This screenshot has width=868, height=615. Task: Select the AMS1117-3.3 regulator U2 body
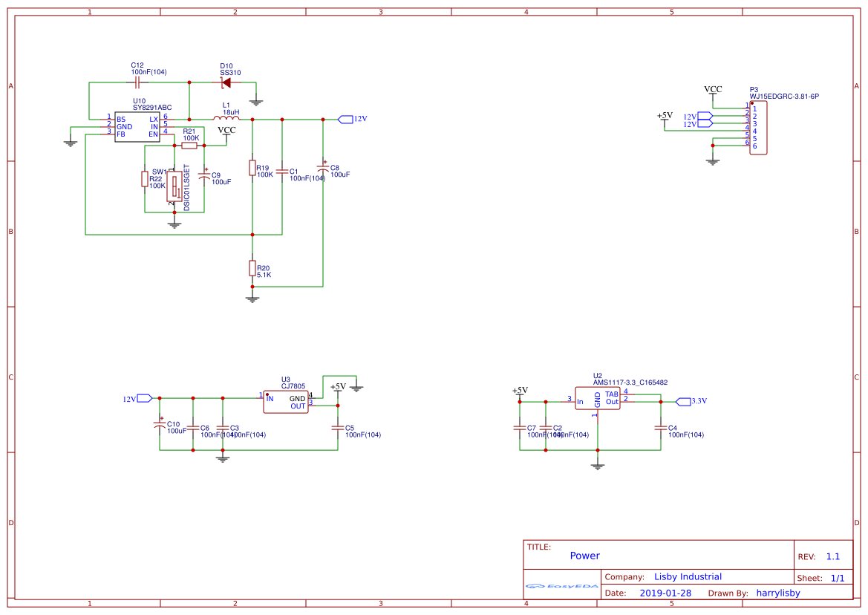pos(598,397)
